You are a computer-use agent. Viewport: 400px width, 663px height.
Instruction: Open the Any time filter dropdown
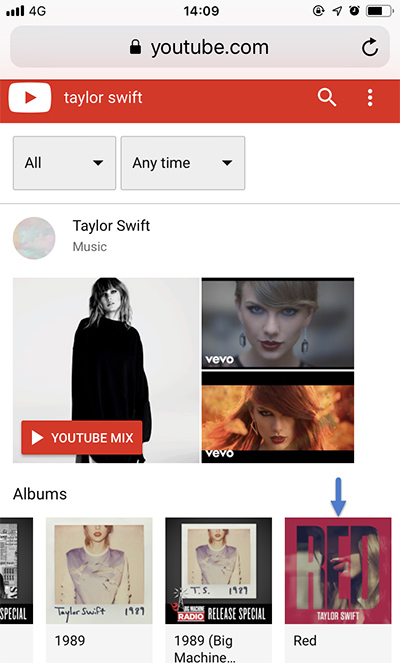(183, 163)
